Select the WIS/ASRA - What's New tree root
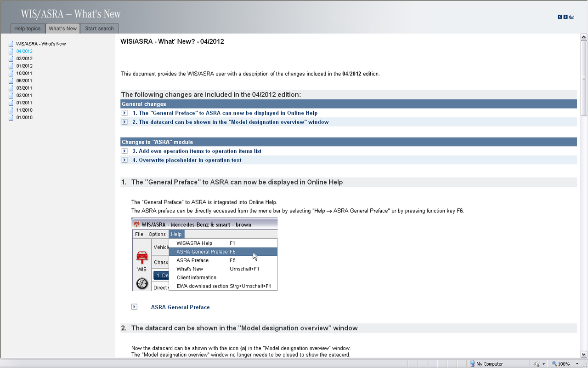This screenshot has height=368, width=588. click(x=41, y=44)
